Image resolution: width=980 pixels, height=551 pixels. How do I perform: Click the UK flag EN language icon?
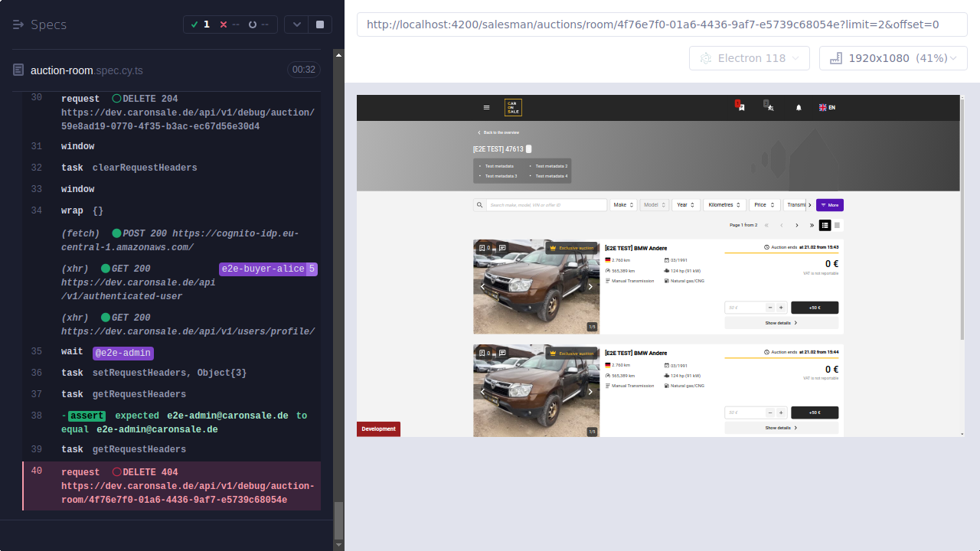[x=826, y=107]
